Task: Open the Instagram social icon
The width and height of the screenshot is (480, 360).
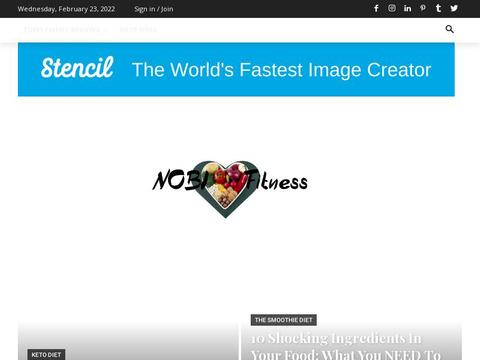Action: tap(392, 8)
